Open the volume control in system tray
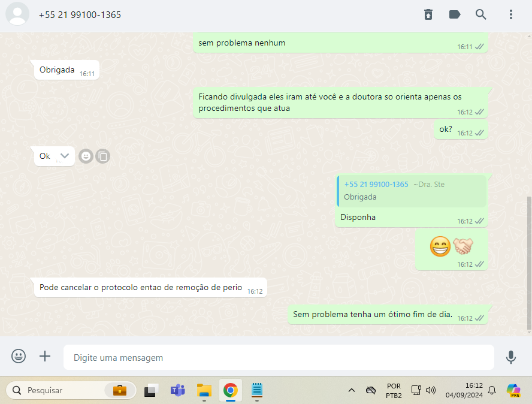This screenshot has height=404, width=532. [x=430, y=390]
